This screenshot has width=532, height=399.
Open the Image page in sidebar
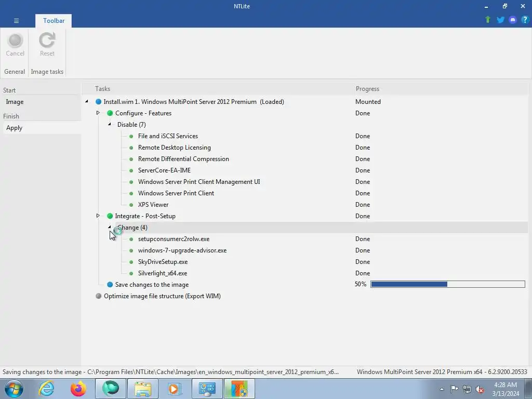pos(42,102)
